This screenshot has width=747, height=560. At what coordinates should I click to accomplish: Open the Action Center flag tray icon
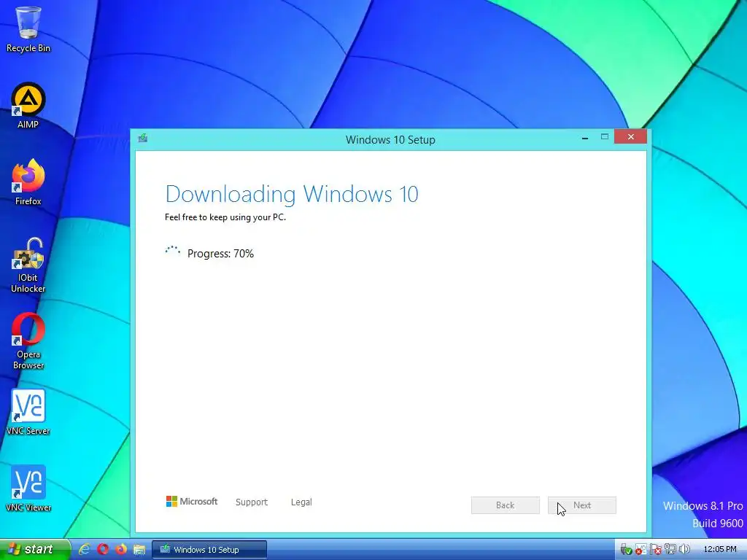(x=656, y=550)
